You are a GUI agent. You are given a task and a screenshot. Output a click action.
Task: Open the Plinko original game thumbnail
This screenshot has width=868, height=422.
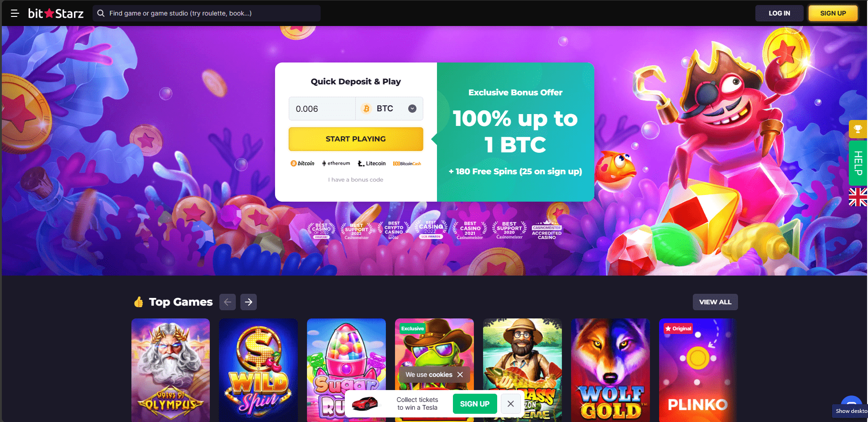click(x=698, y=370)
